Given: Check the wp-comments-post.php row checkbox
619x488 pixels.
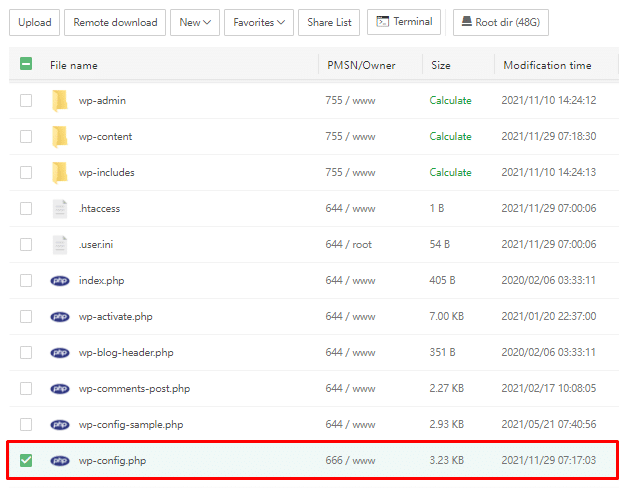Looking at the screenshot, I should (x=26, y=389).
